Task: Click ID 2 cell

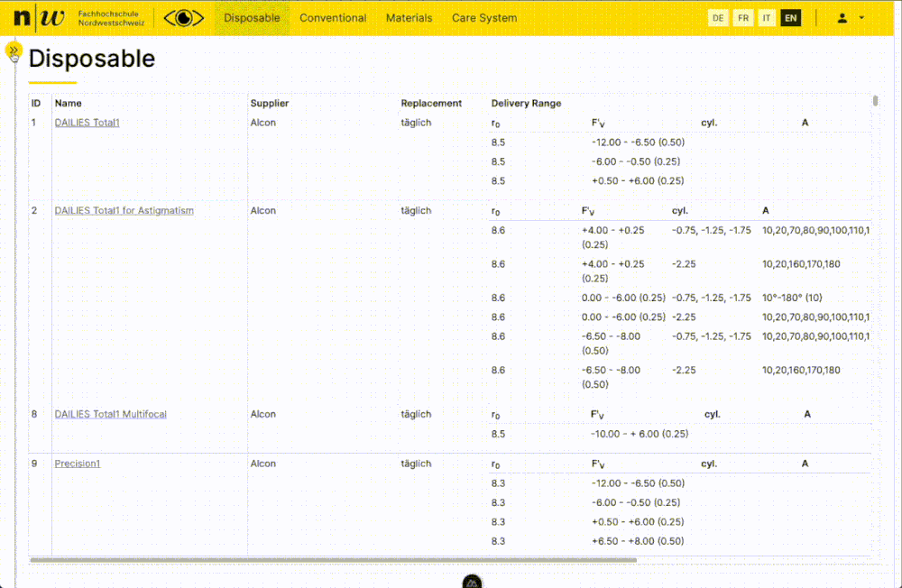Action: click(x=34, y=210)
